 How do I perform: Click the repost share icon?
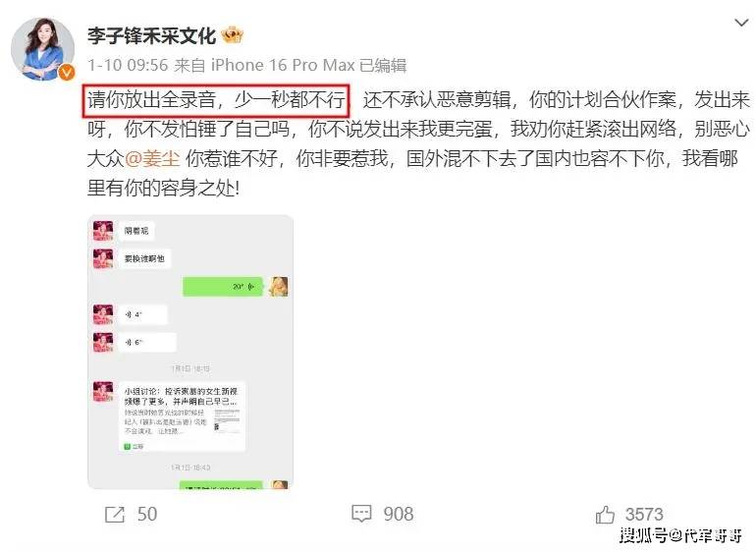115,515
